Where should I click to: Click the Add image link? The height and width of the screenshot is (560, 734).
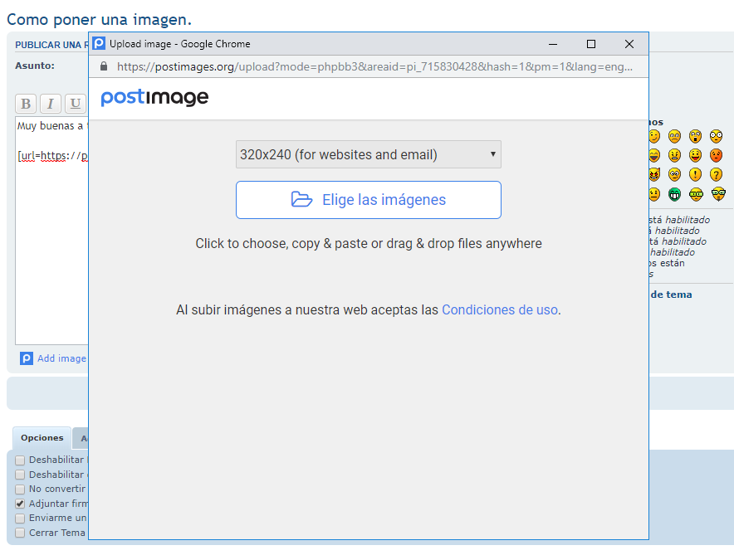(61, 358)
